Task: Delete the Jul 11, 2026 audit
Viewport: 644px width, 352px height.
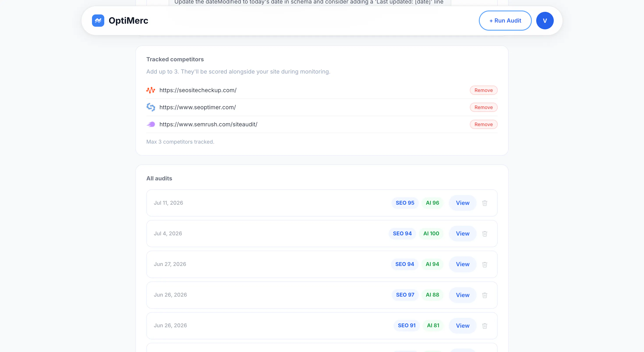Action: [x=485, y=203]
